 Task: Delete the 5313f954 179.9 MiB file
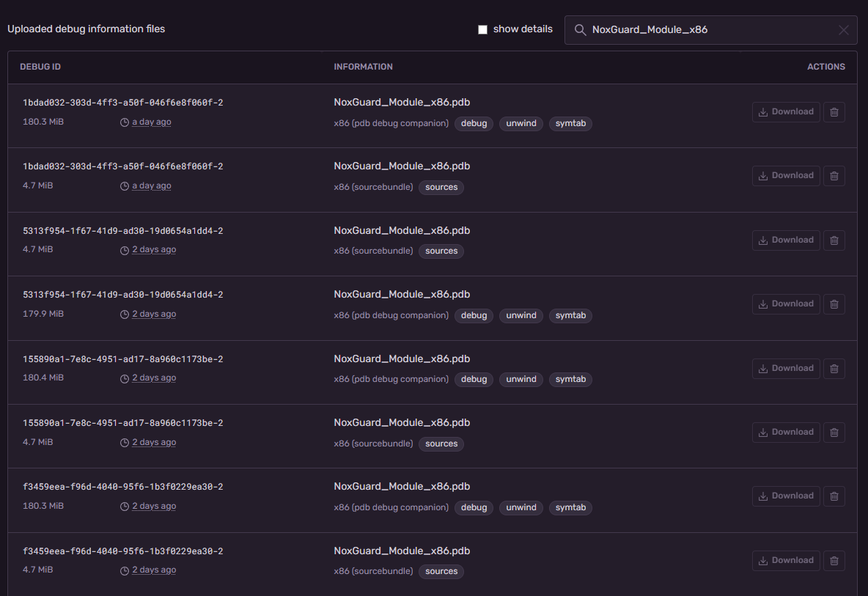(834, 303)
